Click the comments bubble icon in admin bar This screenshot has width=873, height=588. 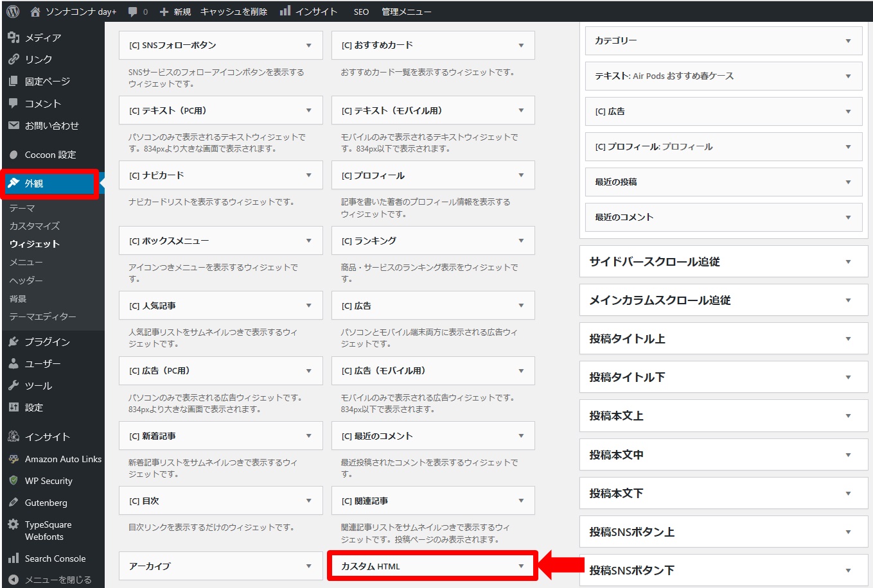(133, 12)
